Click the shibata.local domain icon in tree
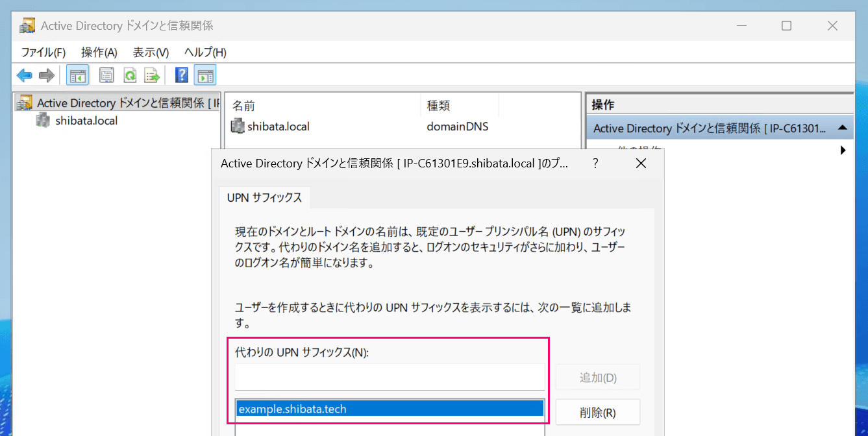The height and width of the screenshot is (436, 868). point(43,120)
